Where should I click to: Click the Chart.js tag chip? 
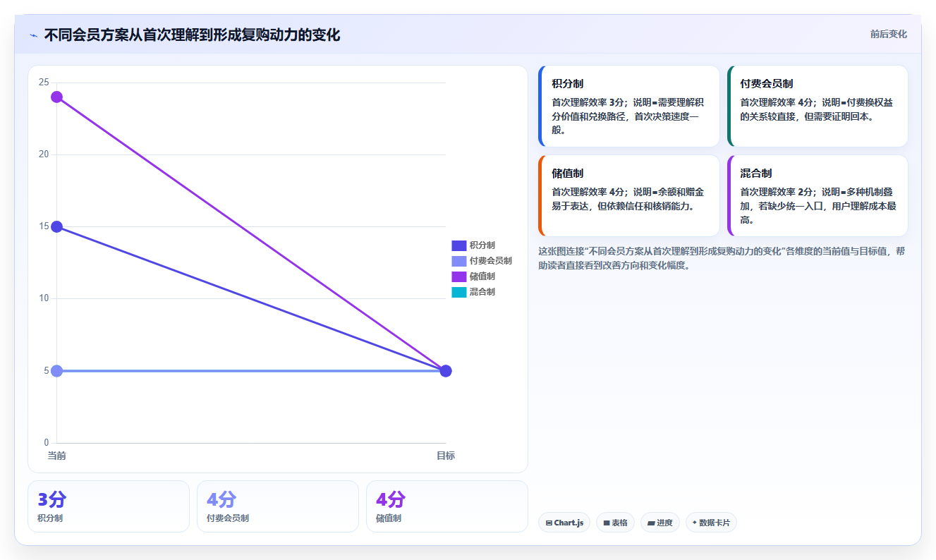click(564, 523)
